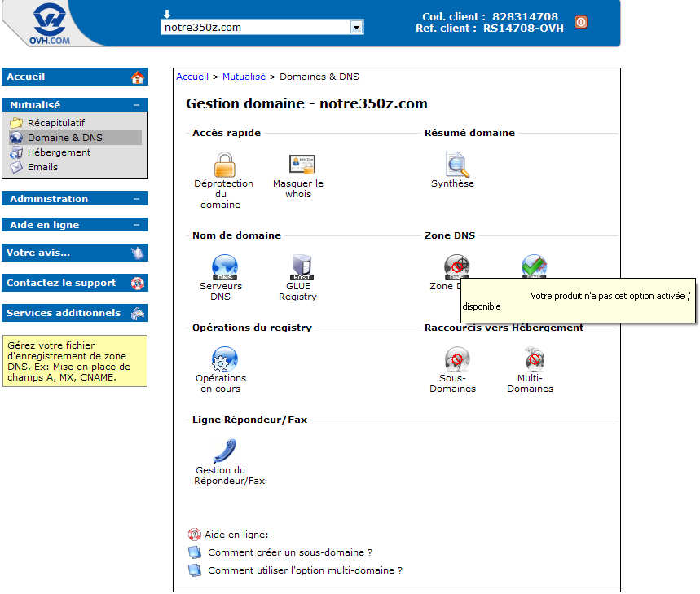Open the Aide en ligne: help link
Viewport: 700px width, 594px height.
pyautogui.click(x=236, y=535)
